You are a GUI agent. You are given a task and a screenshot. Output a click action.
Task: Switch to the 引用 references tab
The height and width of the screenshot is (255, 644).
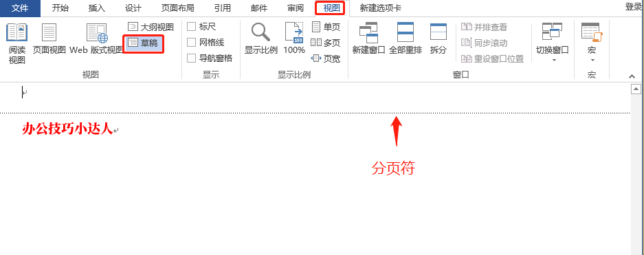click(222, 8)
